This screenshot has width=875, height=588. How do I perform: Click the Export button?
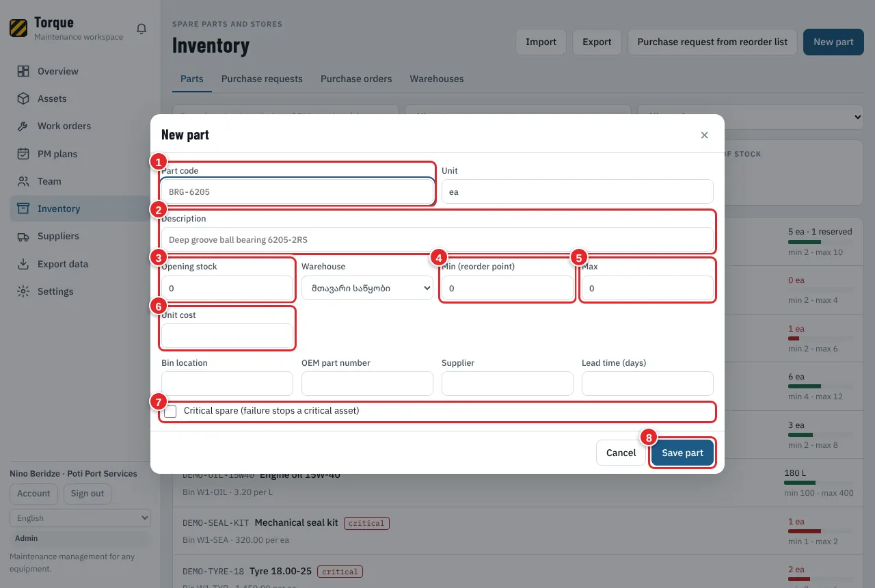tap(597, 42)
